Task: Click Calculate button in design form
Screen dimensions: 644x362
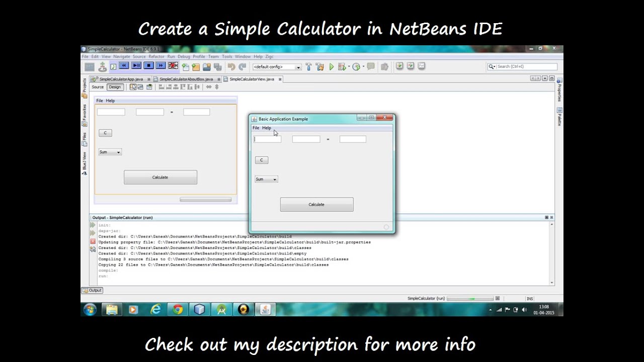Action: pyautogui.click(x=160, y=177)
